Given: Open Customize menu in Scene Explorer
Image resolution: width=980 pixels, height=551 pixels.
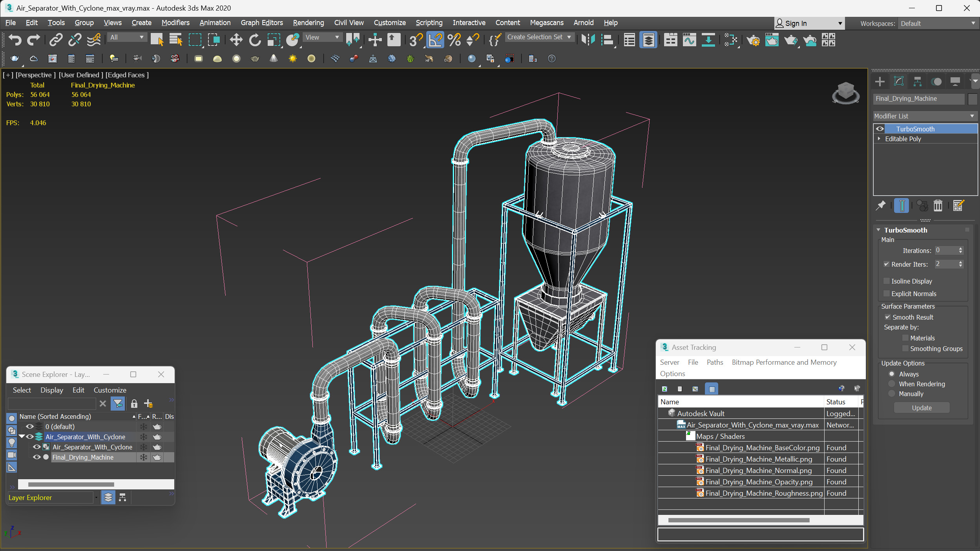Looking at the screenshot, I should [x=110, y=390].
